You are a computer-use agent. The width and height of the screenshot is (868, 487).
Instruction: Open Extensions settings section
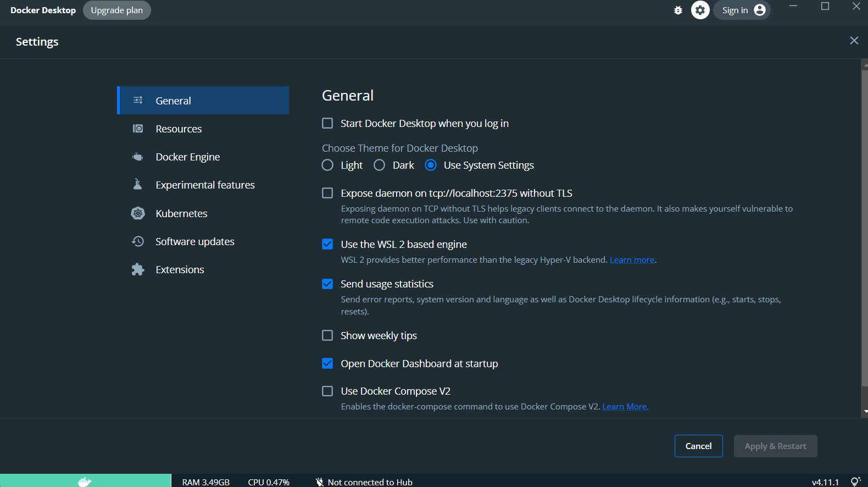[x=203, y=269]
